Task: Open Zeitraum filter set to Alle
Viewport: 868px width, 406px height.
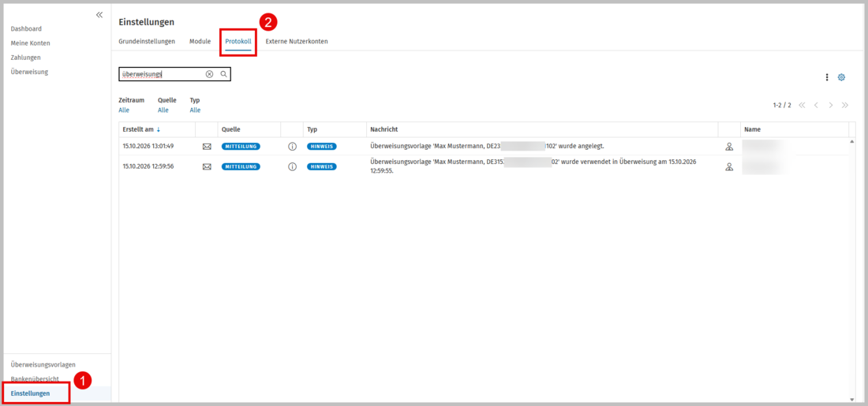Action: pyautogui.click(x=124, y=110)
